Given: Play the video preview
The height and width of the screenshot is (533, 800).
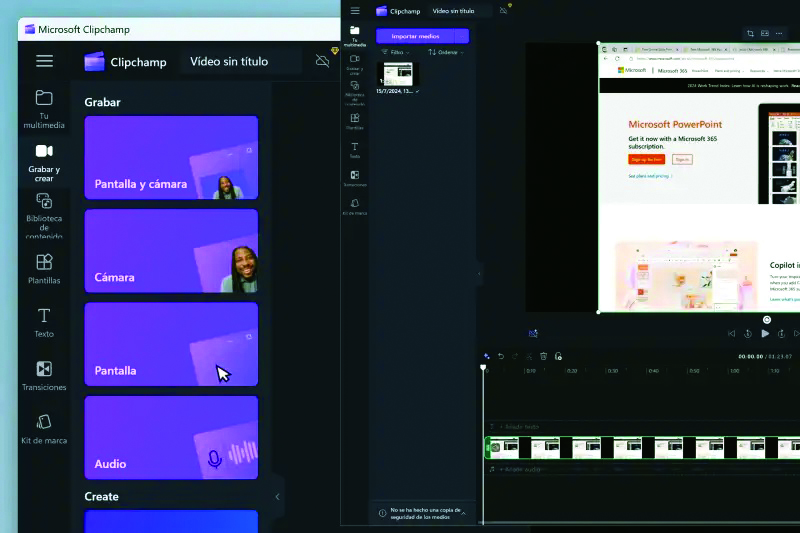Looking at the screenshot, I should [765, 334].
